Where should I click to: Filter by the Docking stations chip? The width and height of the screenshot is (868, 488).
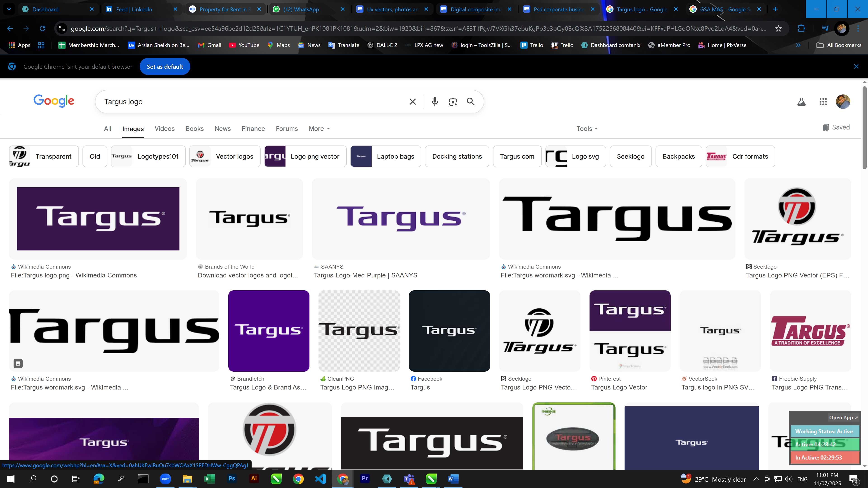tap(457, 156)
